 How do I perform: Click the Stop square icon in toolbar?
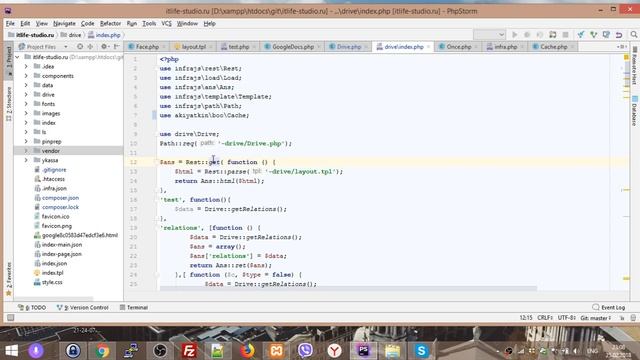point(565,35)
